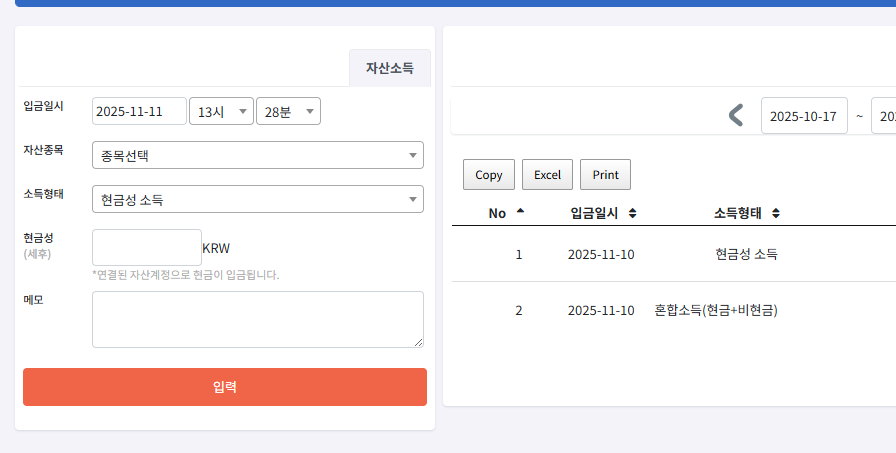Screen dimensions: 896x453
Task: Export the table with Excel button
Action: pos(547,175)
